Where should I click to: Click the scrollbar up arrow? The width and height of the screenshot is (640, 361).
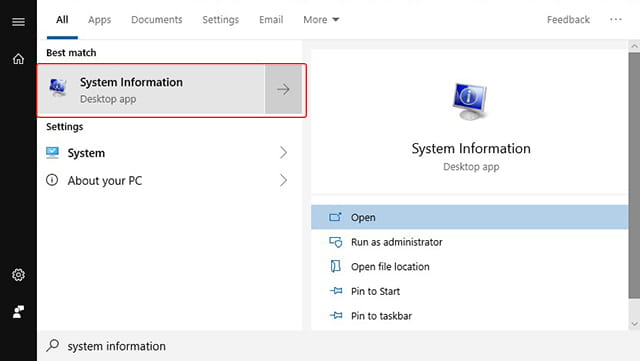pos(634,46)
